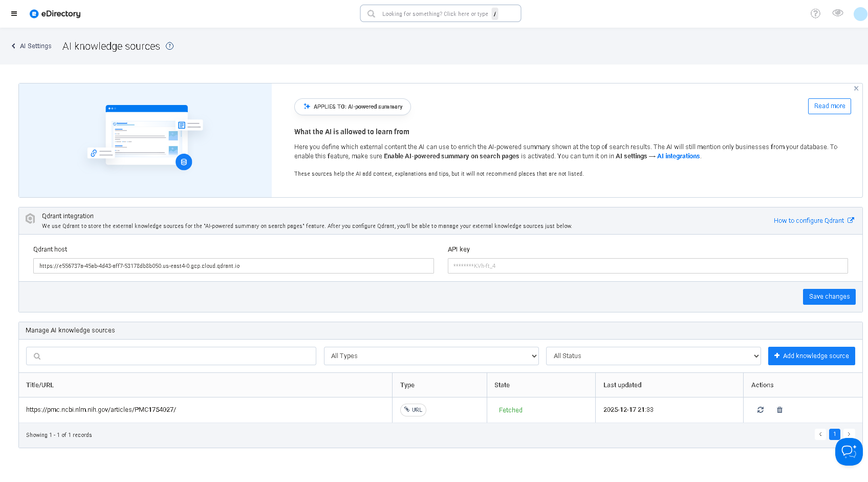Click the APPLIES TO: AI-powered summary badge

(x=353, y=107)
